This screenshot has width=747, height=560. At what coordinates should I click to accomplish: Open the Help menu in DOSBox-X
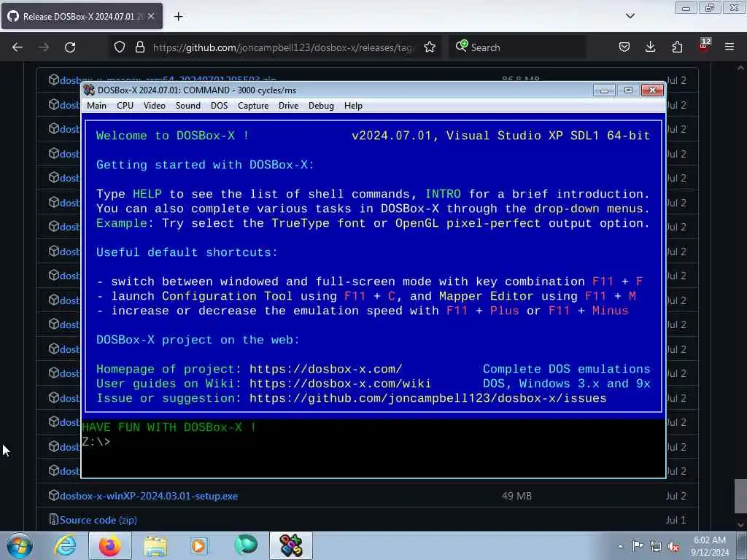pos(353,106)
